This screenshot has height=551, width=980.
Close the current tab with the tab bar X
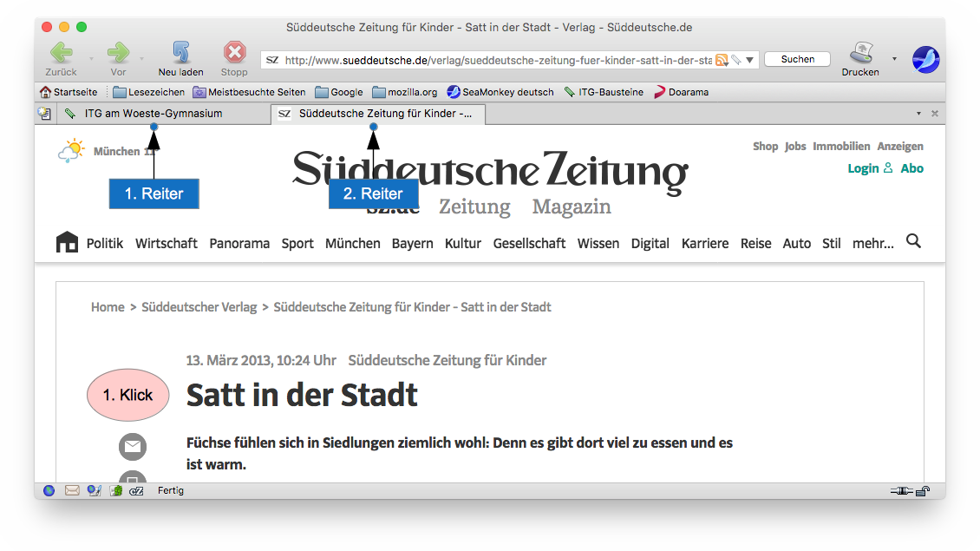pos(935,113)
